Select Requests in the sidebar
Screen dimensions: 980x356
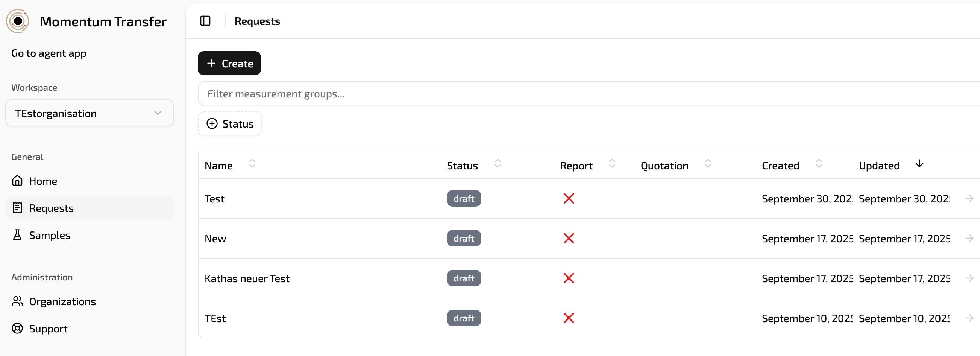pyautogui.click(x=52, y=208)
